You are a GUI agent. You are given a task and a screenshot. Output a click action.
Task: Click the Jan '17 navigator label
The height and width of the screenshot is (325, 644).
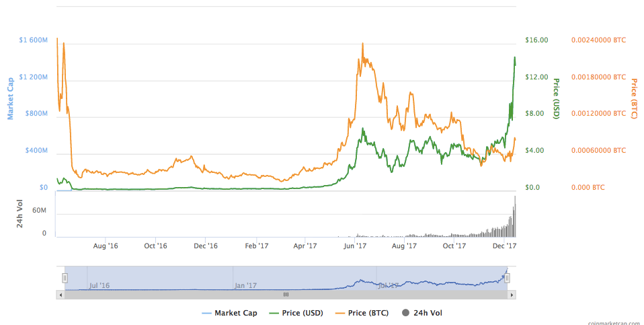click(x=245, y=285)
